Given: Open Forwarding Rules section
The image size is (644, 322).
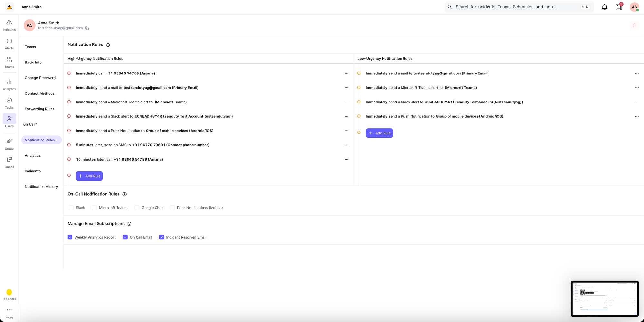Looking at the screenshot, I should click(x=40, y=109).
